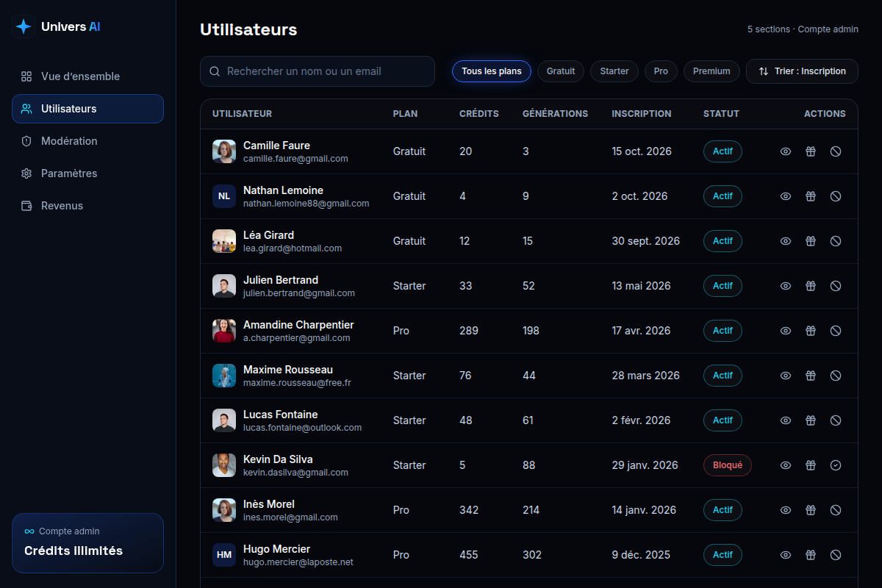Block user Léa Girard

pos(836,241)
